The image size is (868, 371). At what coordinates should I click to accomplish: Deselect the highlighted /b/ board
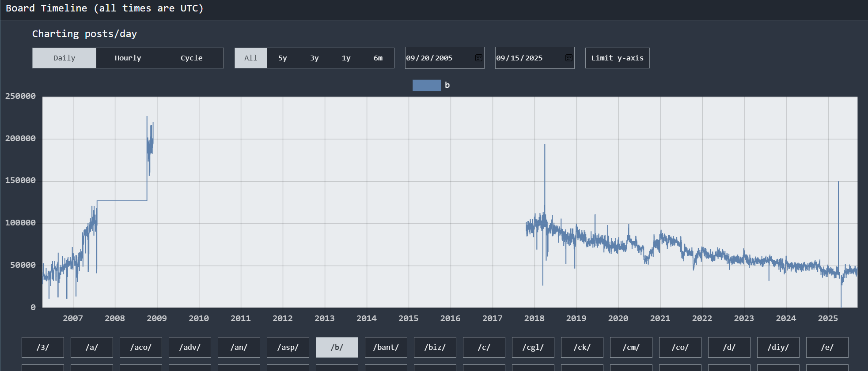coord(337,347)
